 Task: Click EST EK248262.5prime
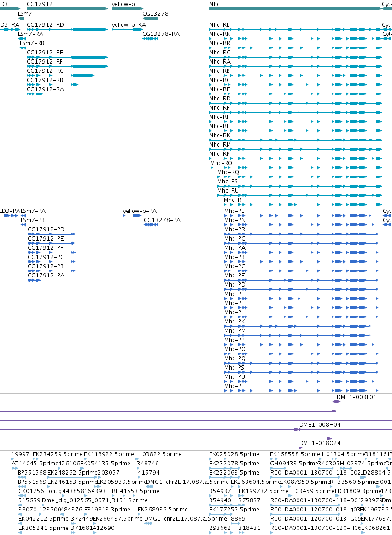72,473
